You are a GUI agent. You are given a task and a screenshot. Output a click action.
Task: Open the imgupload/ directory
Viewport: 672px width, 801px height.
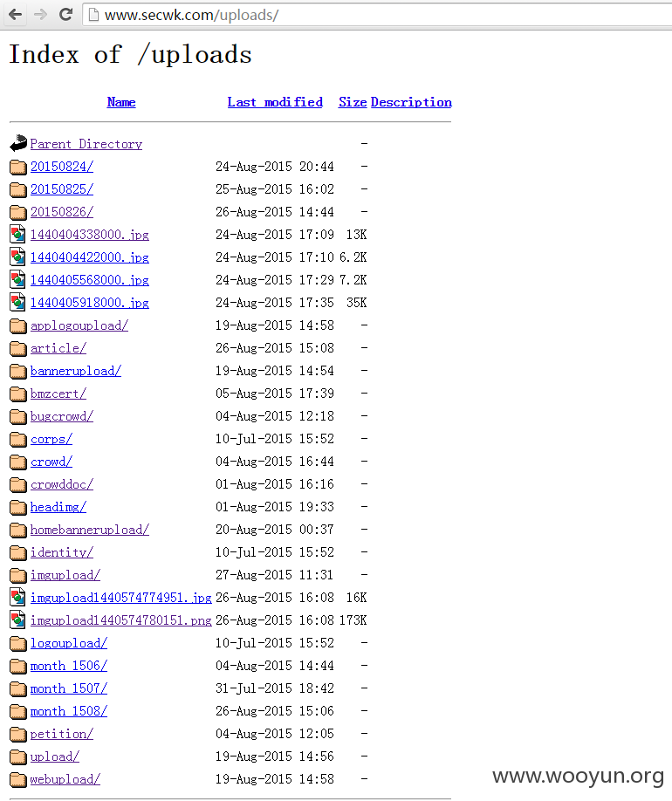[65, 575]
